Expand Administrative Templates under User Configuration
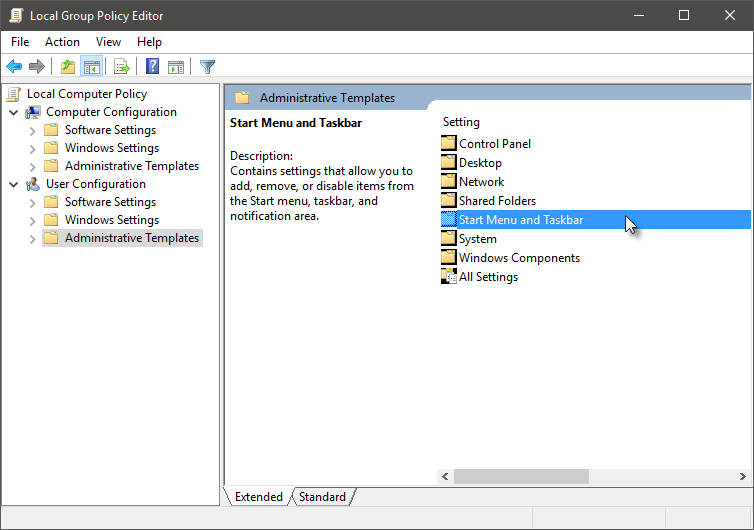Viewport: 754px width, 530px height. 32,239
